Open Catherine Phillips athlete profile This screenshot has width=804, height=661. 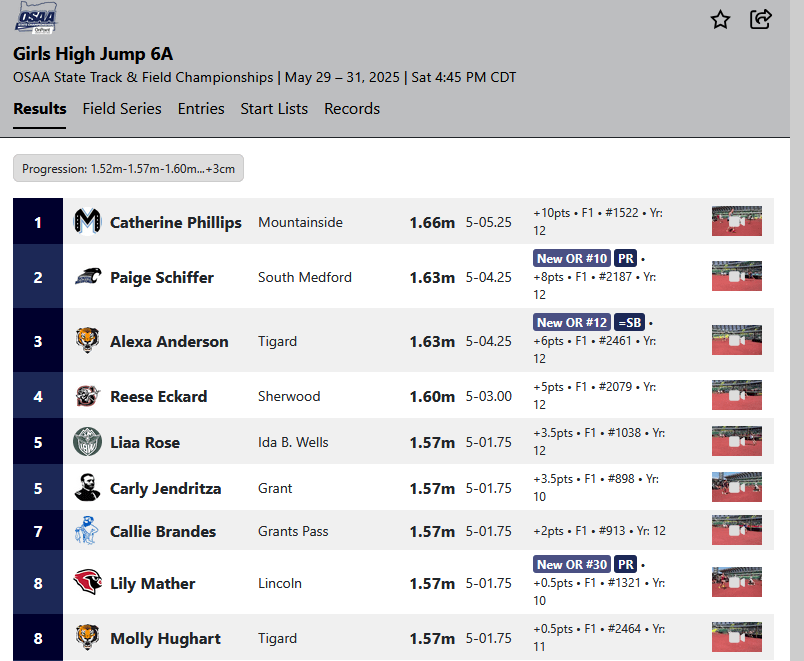click(x=176, y=222)
